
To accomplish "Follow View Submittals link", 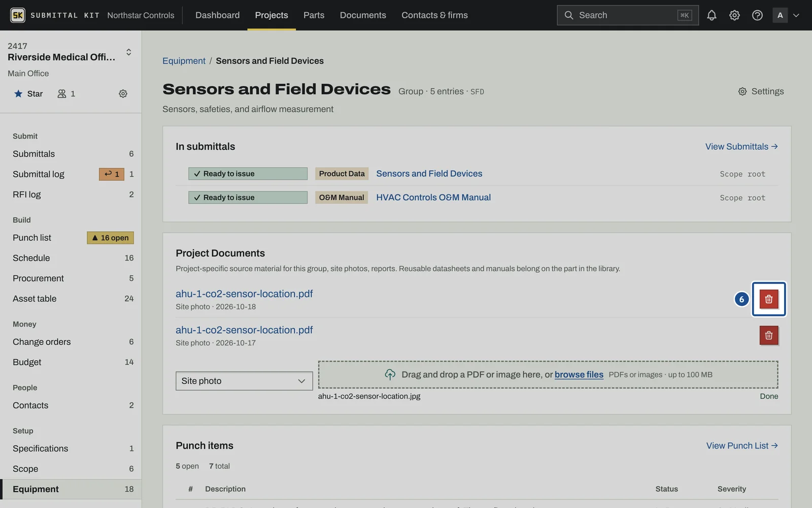I will coord(741,146).
